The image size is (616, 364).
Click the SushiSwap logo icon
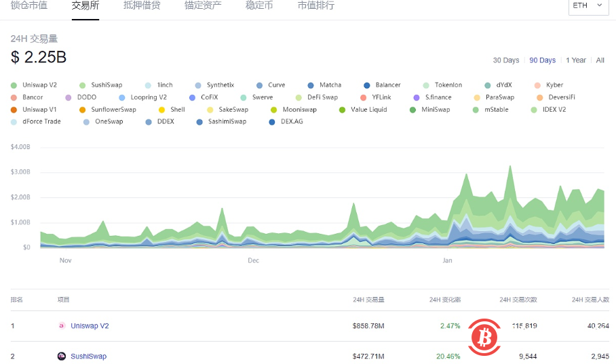pyautogui.click(x=62, y=356)
